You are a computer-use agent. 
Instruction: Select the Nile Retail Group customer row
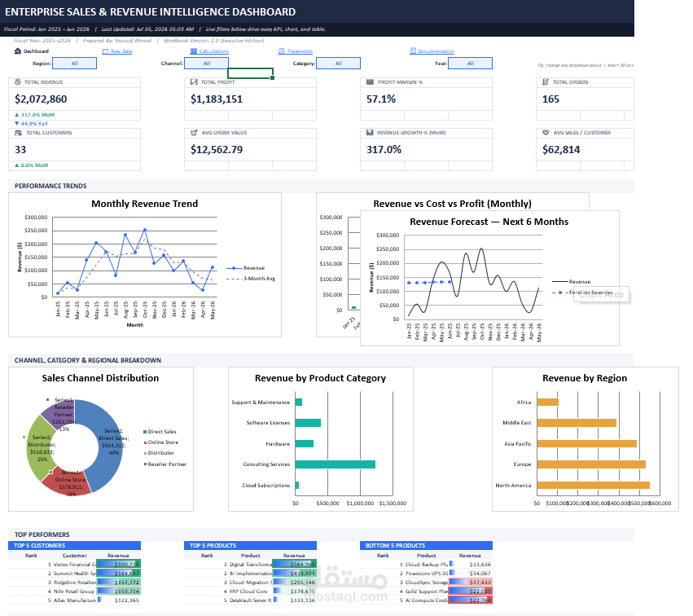point(74,592)
